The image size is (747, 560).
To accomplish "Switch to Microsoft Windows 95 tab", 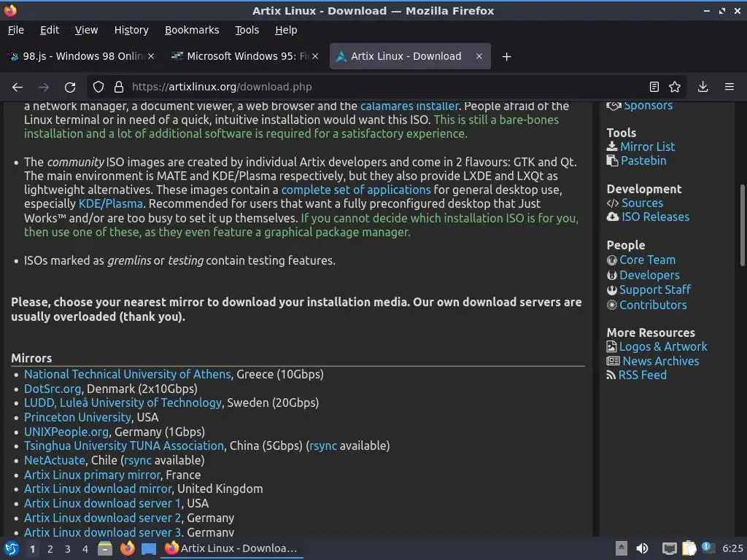I will [x=247, y=56].
